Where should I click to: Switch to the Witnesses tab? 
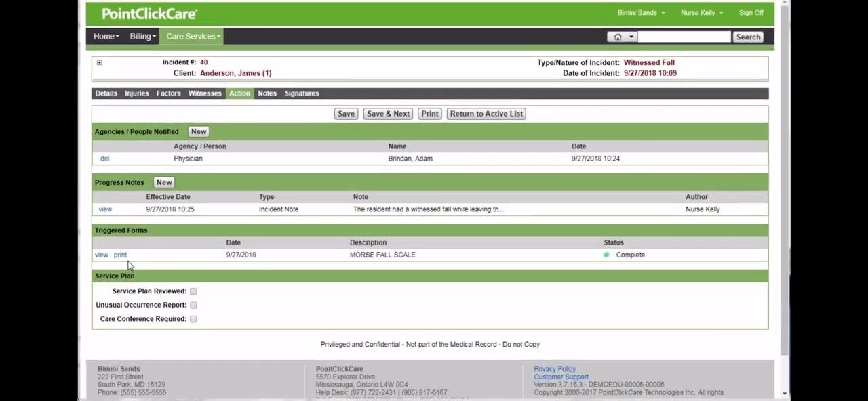click(x=205, y=93)
